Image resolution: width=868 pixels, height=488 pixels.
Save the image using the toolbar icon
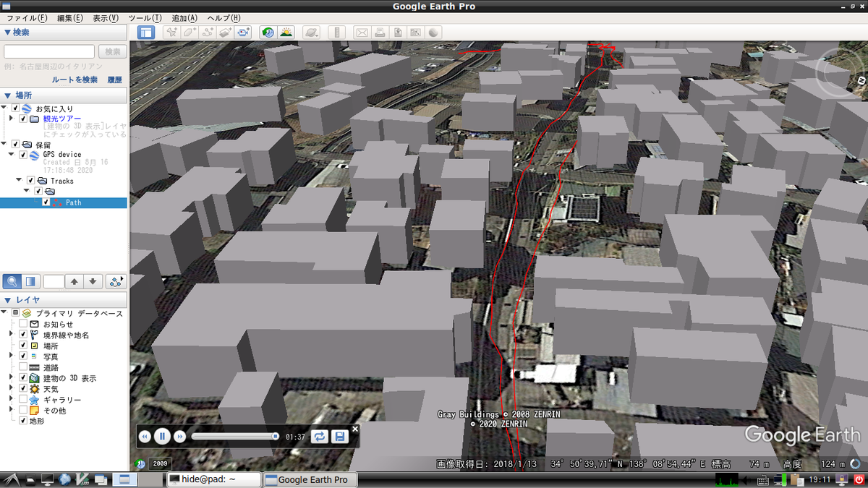pyautogui.click(x=397, y=32)
